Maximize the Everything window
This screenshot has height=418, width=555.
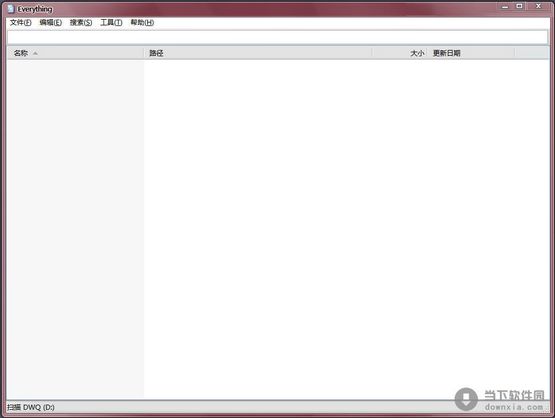click(x=519, y=6)
